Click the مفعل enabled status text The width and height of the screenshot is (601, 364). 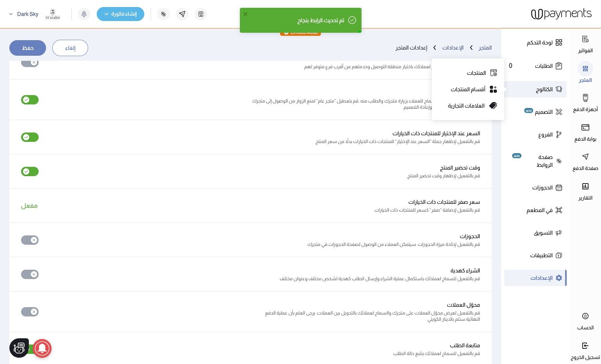tap(29, 206)
